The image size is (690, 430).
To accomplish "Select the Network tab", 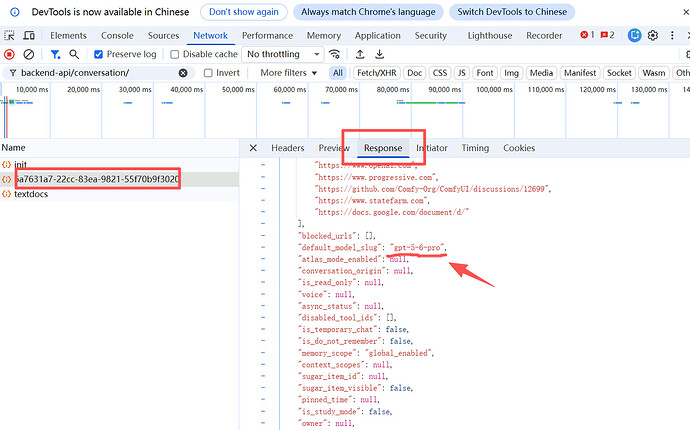I will point(210,36).
